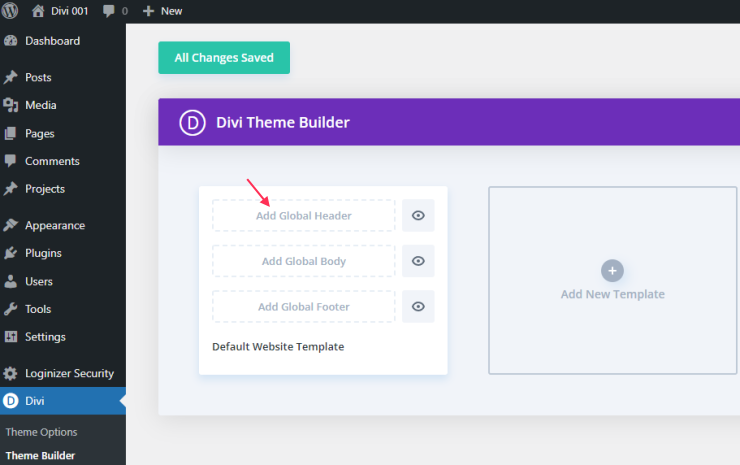
Task: Click the Projects pushpin icon
Action: pyautogui.click(x=10, y=189)
